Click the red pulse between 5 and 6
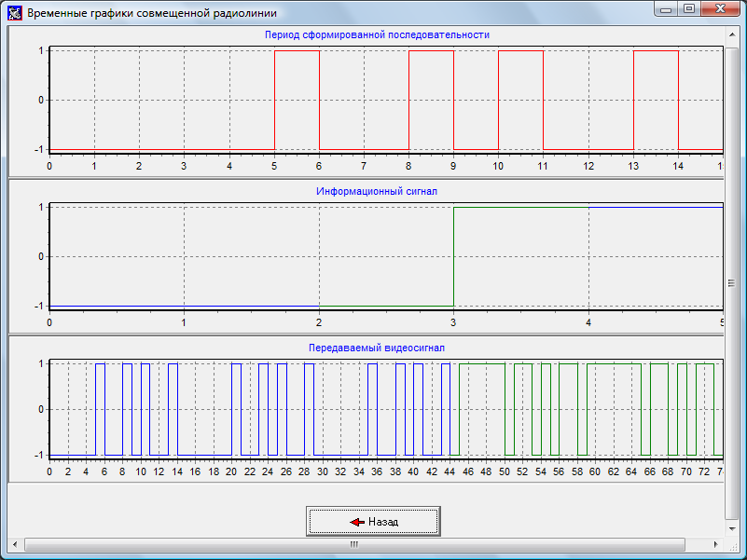The height and width of the screenshot is (560, 747). point(297,100)
